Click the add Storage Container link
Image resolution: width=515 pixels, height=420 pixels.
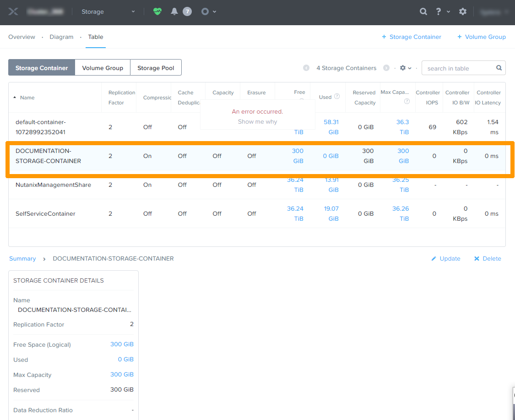point(412,37)
